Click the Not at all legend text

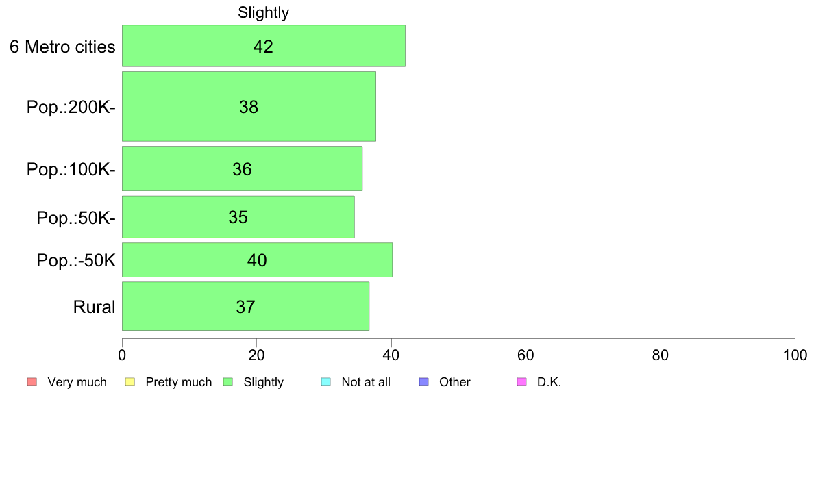pos(365,383)
